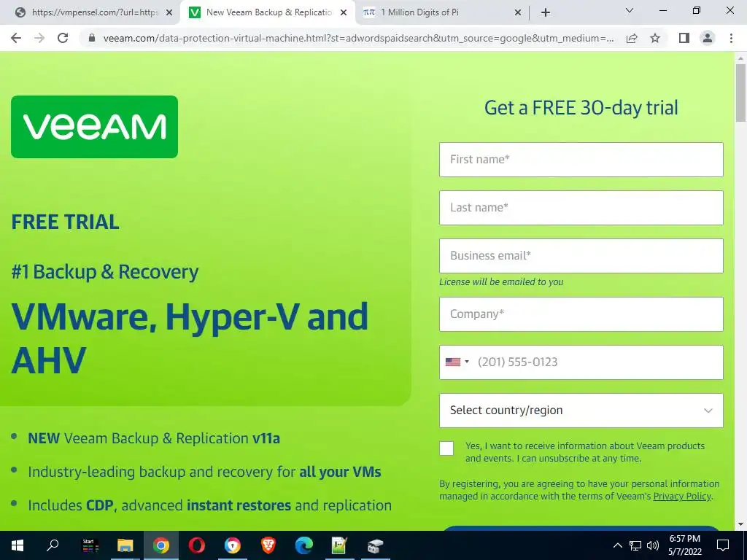Focus the Company field

(581, 314)
